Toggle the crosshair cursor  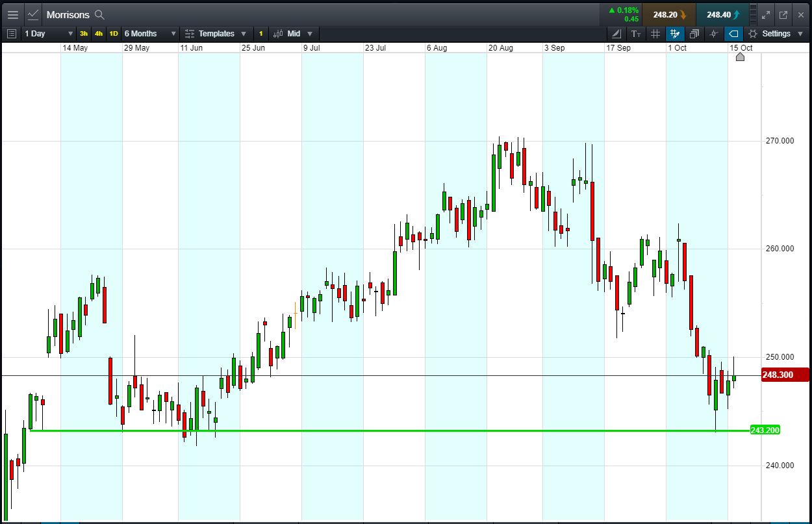tap(714, 34)
